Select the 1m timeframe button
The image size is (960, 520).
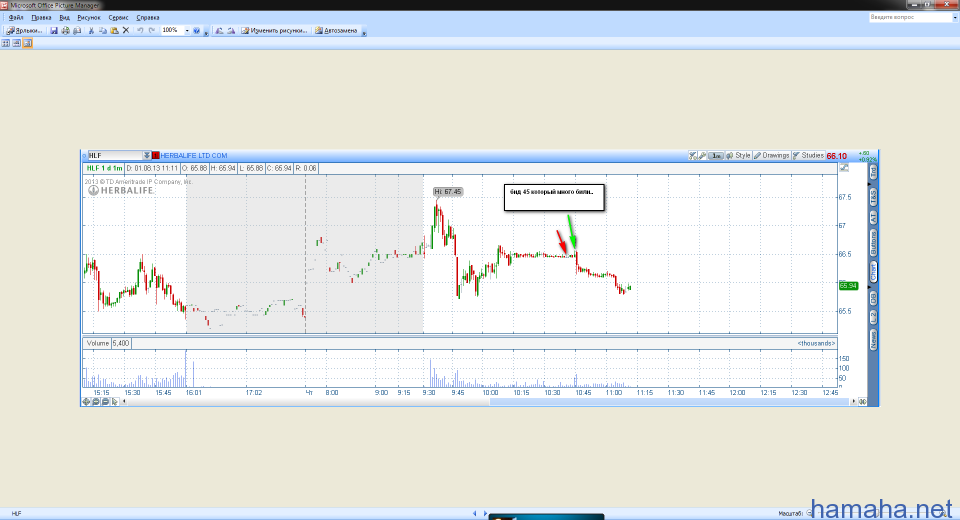716,156
